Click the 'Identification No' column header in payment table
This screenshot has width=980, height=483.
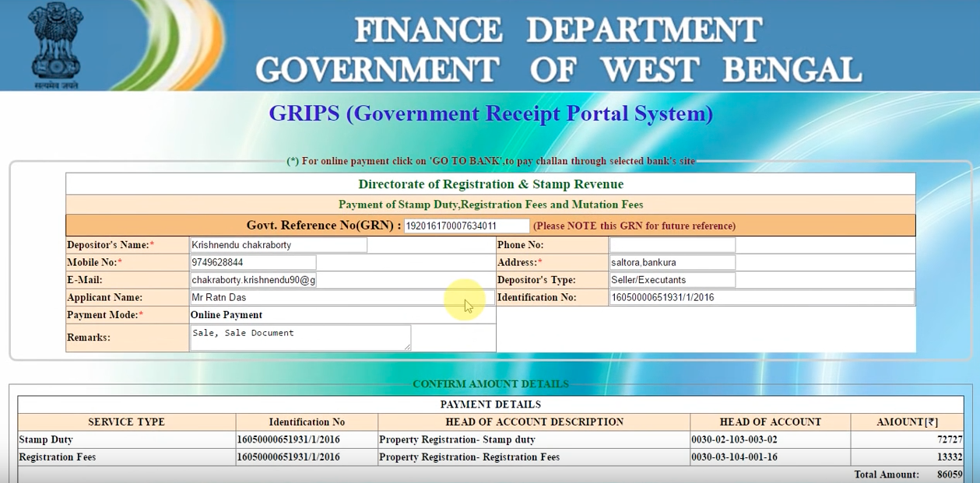coord(307,422)
